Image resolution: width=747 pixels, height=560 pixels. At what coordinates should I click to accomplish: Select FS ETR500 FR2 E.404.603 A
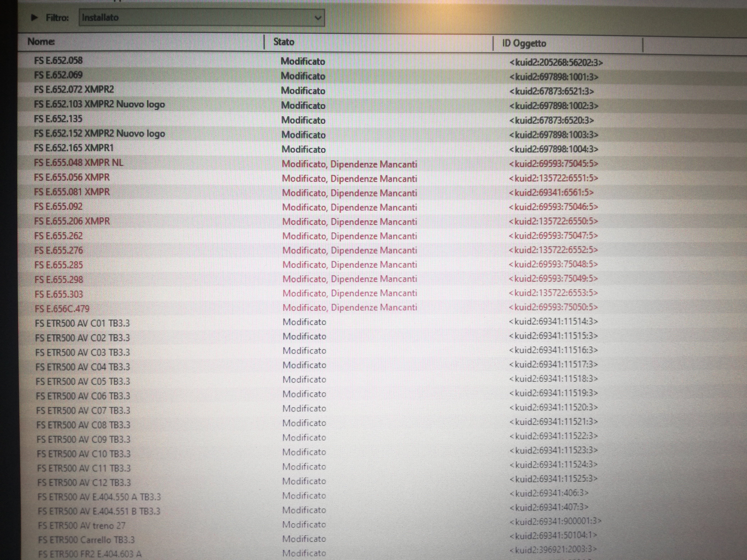[90, 554]
